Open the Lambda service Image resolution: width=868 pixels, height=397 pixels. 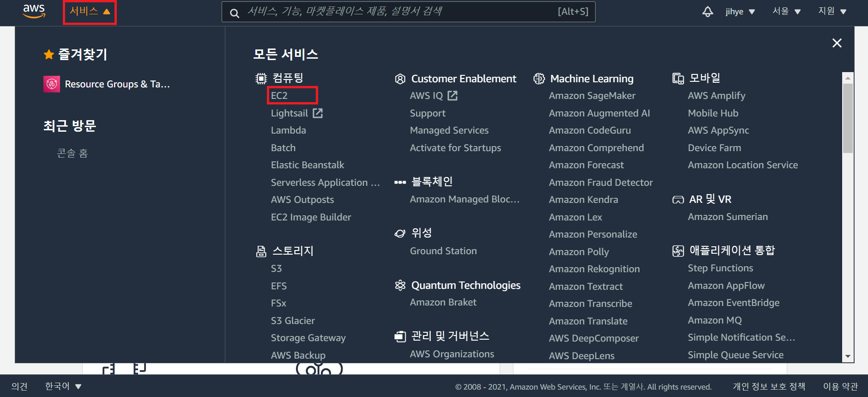pos(289,130)
